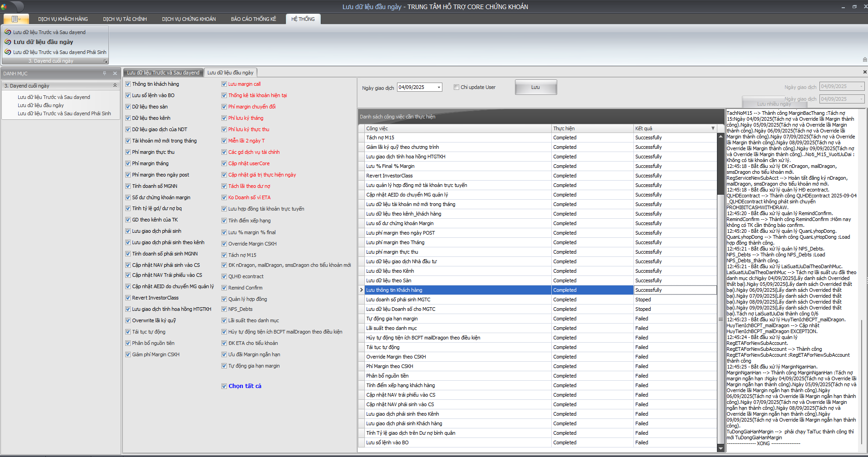Viewport: 868px width, 457px height.
Task: Click the task list vertical scrollbar down arrow
Action: click(x=721, y=448)
